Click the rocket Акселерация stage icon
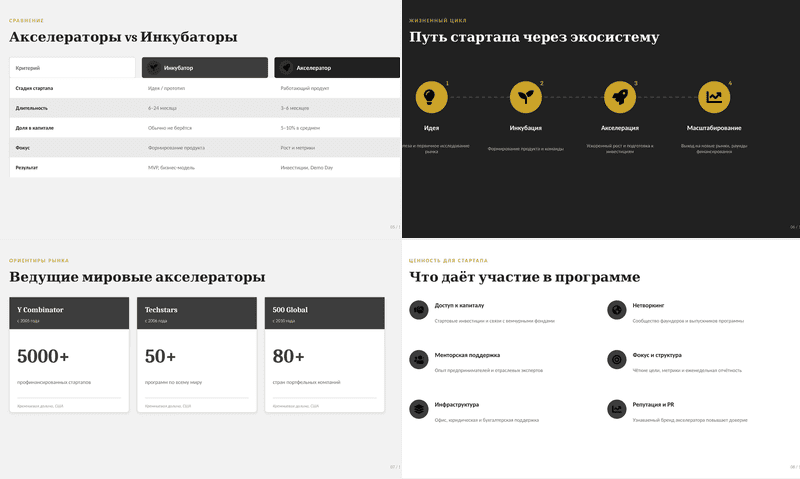This screenshot has height=479, width=800. 620,97
